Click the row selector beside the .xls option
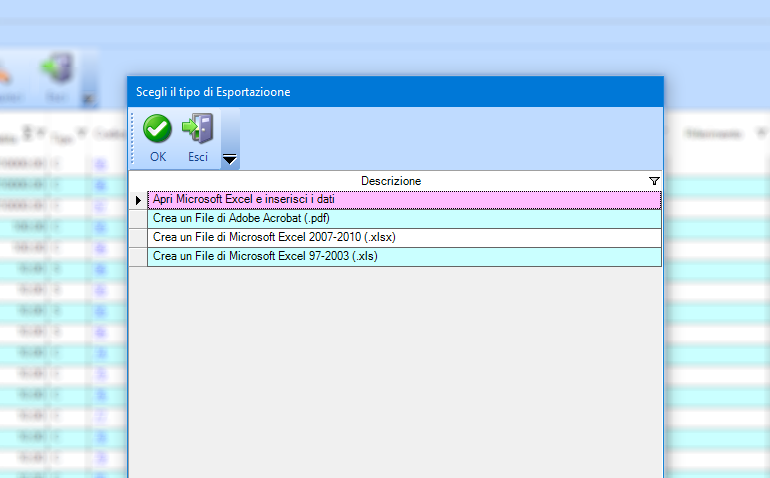770x478 pixels. pos(138,257)
